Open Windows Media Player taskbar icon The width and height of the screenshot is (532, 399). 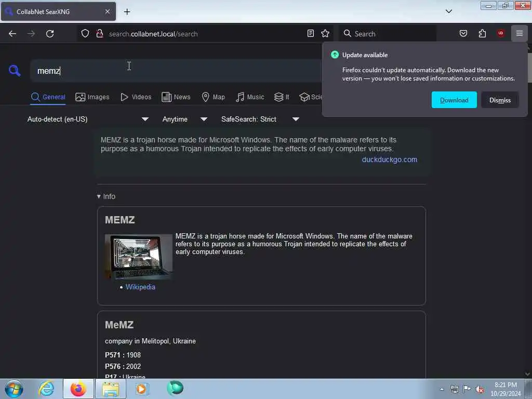pyautogui.click(x=142, y=389)
